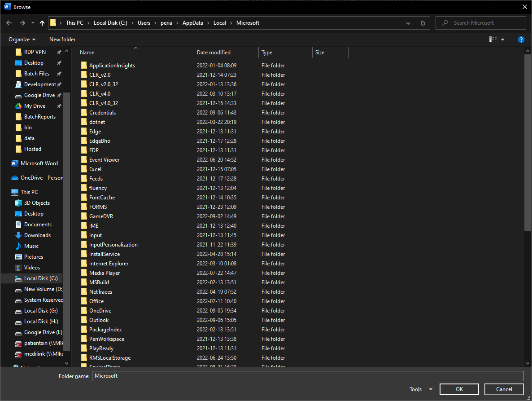The image size is (532, 401).
Task: Select Local Disk (G:) drive
Action: point(41,311)
